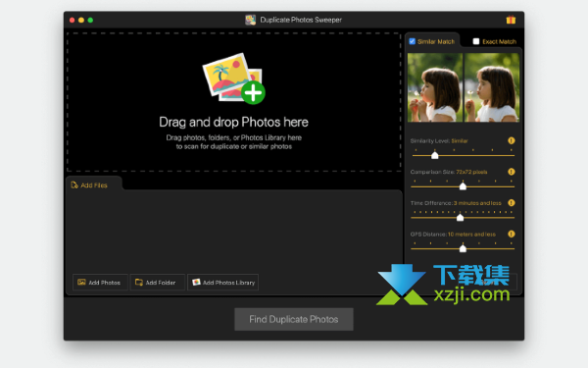Click the left girl preview photo
Image resolution: width=588 pixels, height=368 pixels.
click(435, 87)
